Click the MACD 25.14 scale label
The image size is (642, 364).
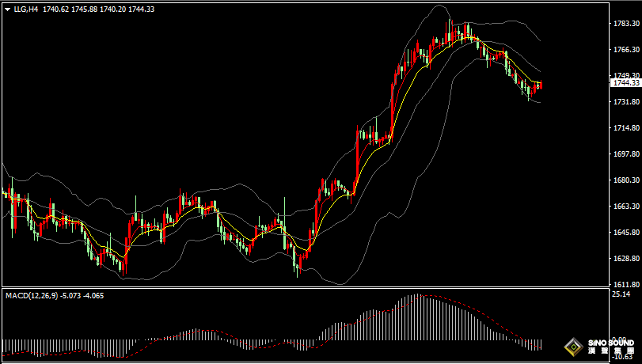point(621,294)
